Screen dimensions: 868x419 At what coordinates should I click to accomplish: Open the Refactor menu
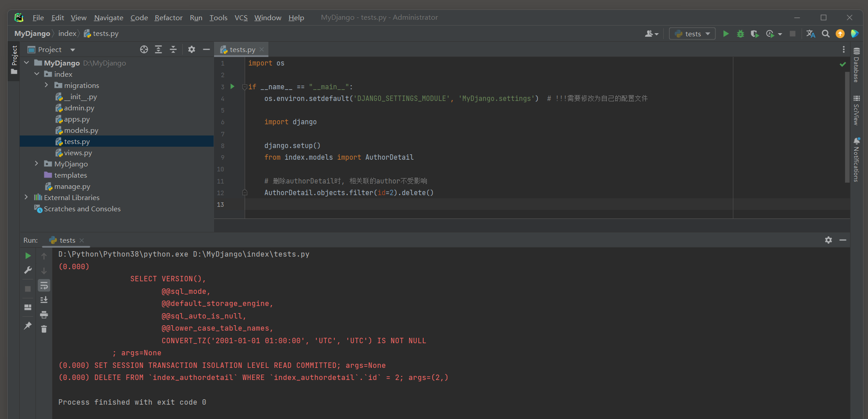(169, 17)
